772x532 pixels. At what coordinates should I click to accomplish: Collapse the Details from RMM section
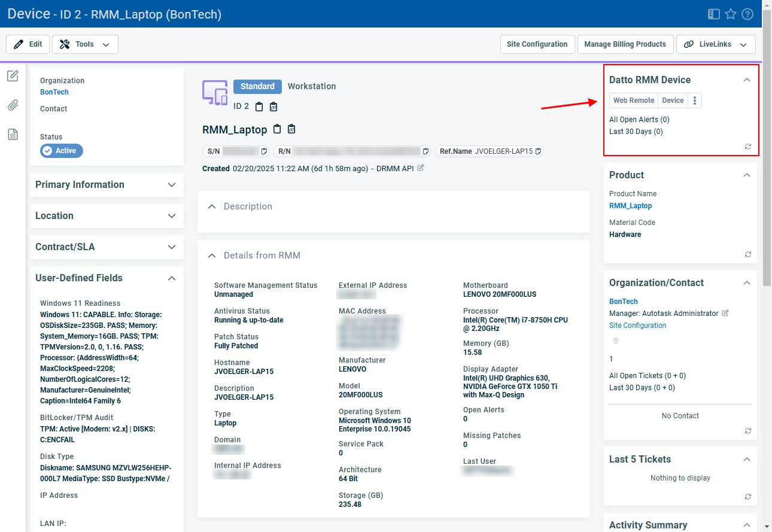tap(211, 256)
